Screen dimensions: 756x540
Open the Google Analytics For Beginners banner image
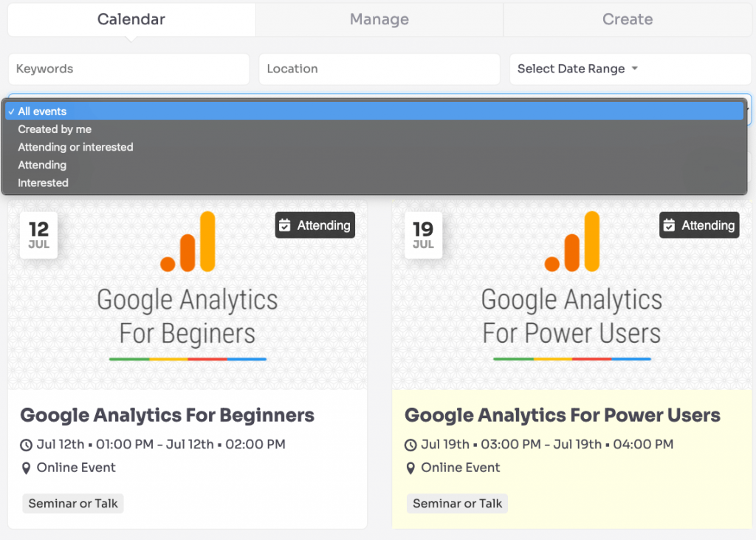[x=188, y=295]
